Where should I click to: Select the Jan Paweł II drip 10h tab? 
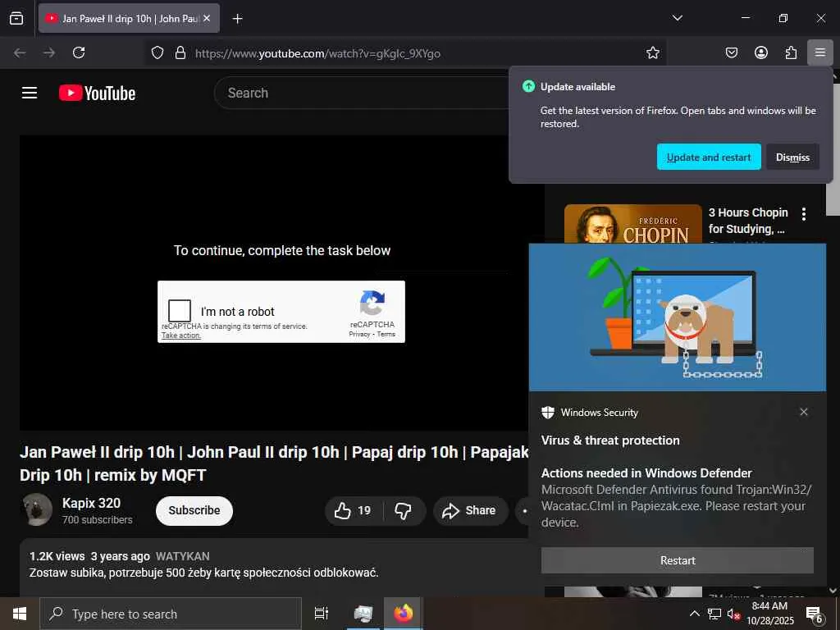coord(129,18)
